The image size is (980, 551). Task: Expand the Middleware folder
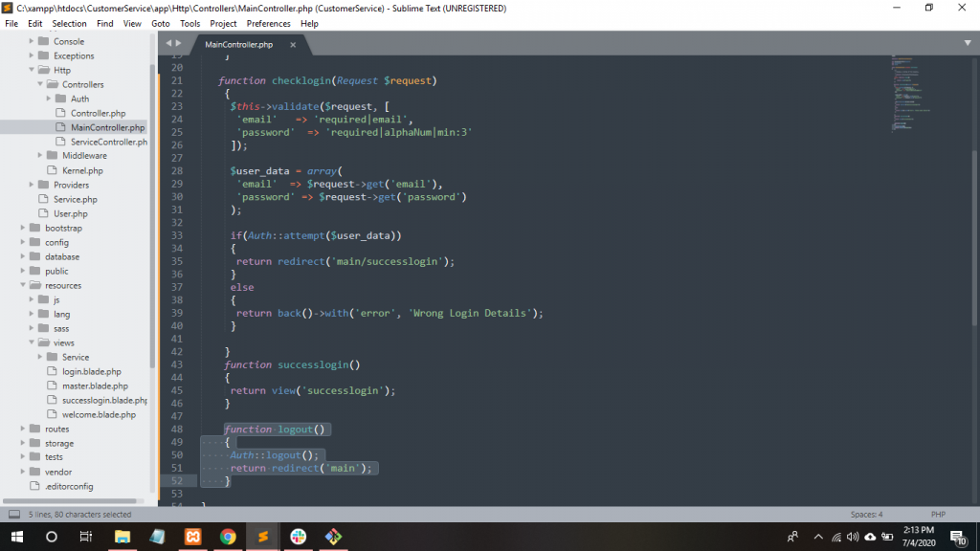pyautogui.click(x=40, y=156)
